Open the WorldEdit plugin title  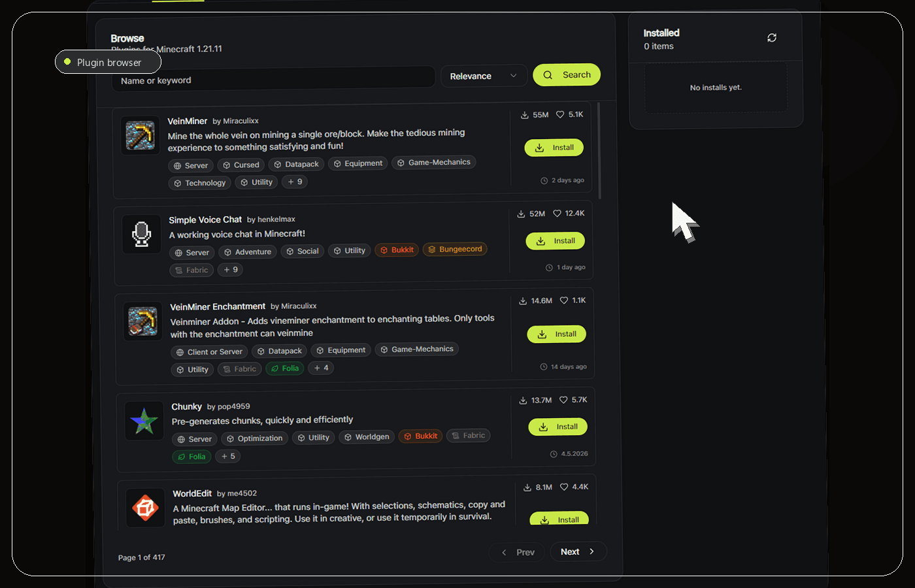(192, 494)
